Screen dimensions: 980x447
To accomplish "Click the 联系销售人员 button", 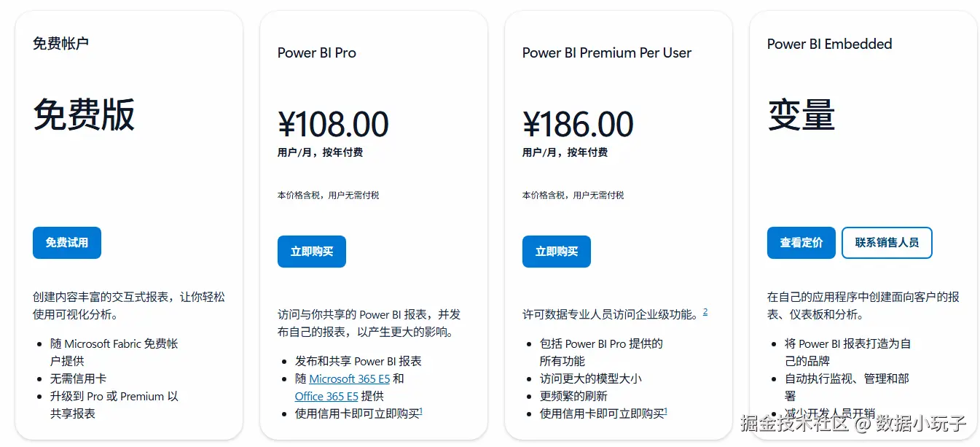I will (x=887, y=243).
